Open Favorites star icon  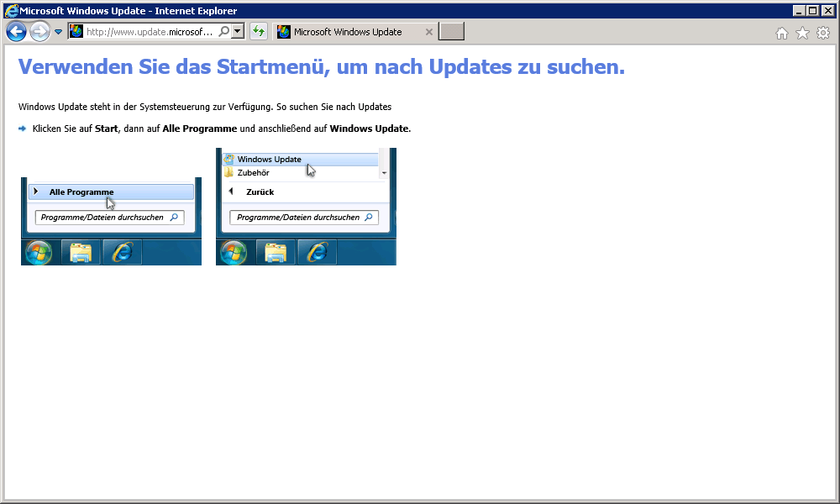802,34
